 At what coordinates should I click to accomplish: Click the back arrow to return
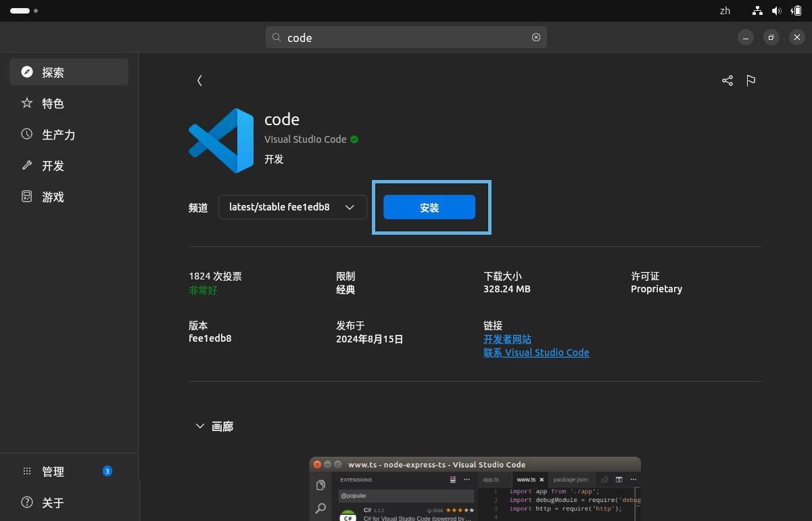[199, 81]
